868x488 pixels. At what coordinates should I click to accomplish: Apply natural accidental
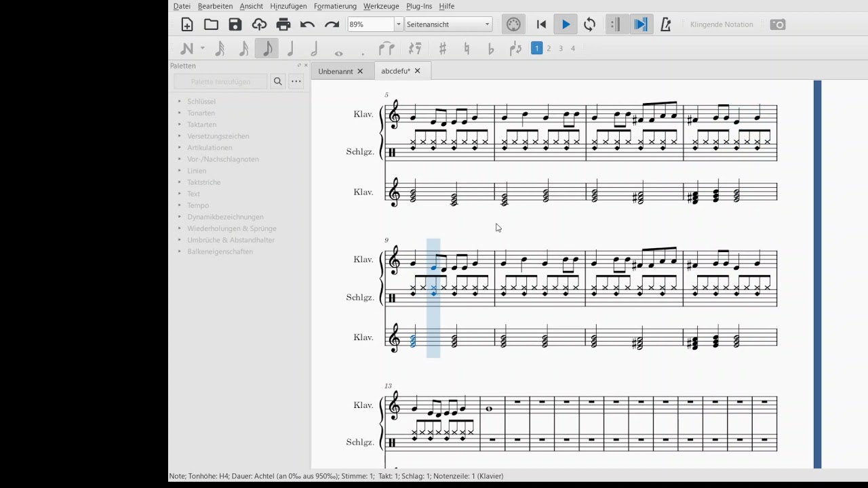[467, 49]
